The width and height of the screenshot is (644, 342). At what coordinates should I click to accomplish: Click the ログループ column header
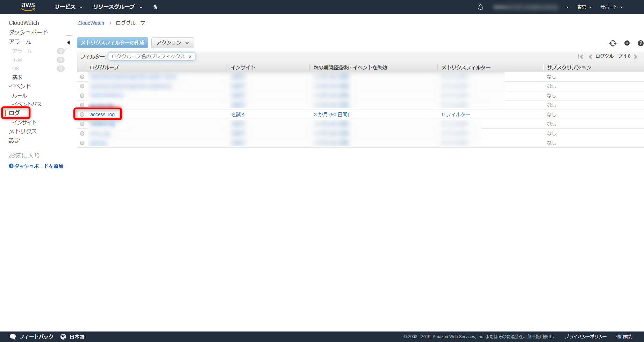point(105,68)
